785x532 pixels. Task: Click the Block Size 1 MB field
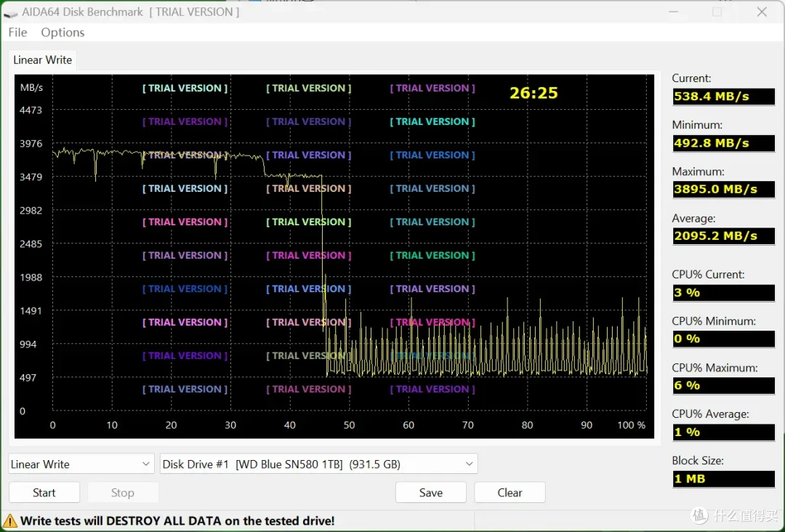723,479
